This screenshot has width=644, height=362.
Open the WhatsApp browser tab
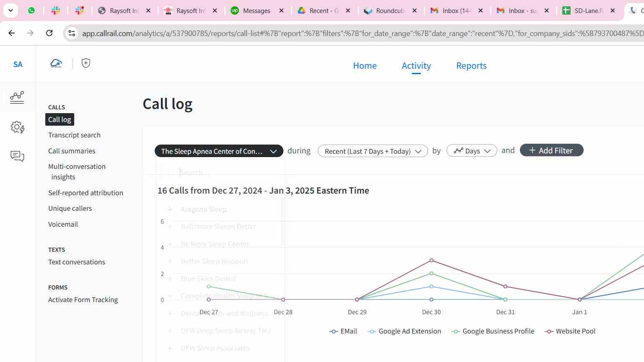(31, 10)
